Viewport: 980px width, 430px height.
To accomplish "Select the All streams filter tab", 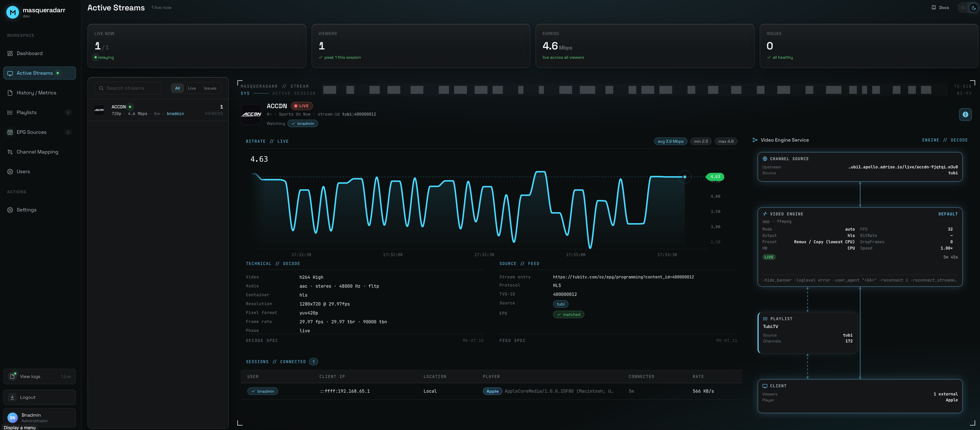I will [x=177, y=88].
